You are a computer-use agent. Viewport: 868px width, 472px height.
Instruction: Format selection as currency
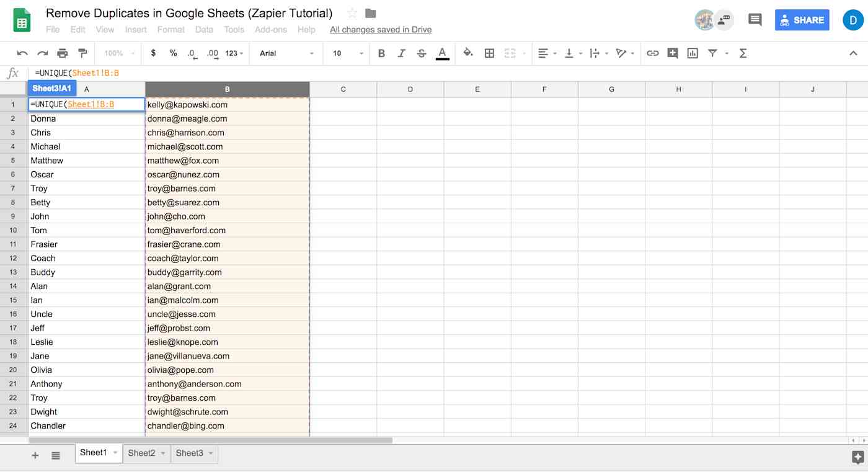coord(153,53)
